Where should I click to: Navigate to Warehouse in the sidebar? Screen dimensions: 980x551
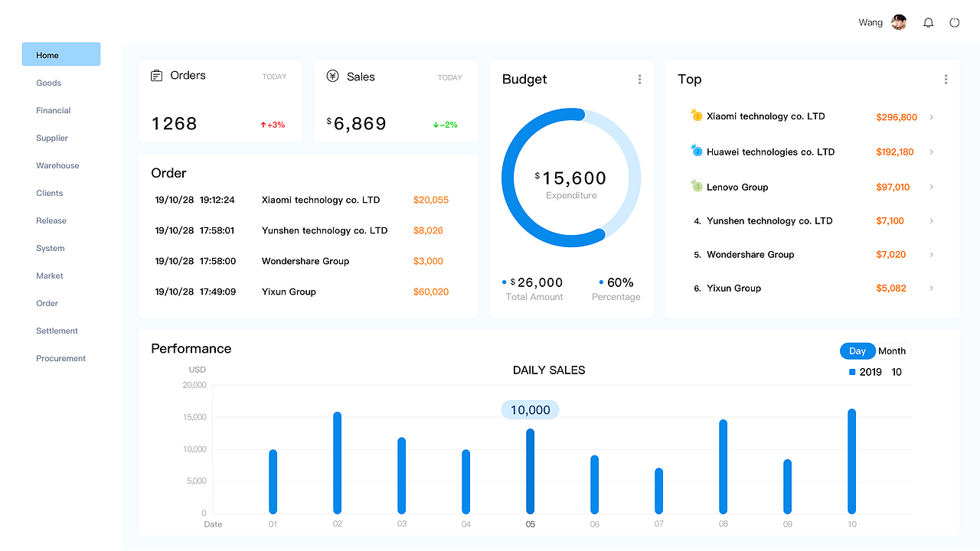[57, 165]
